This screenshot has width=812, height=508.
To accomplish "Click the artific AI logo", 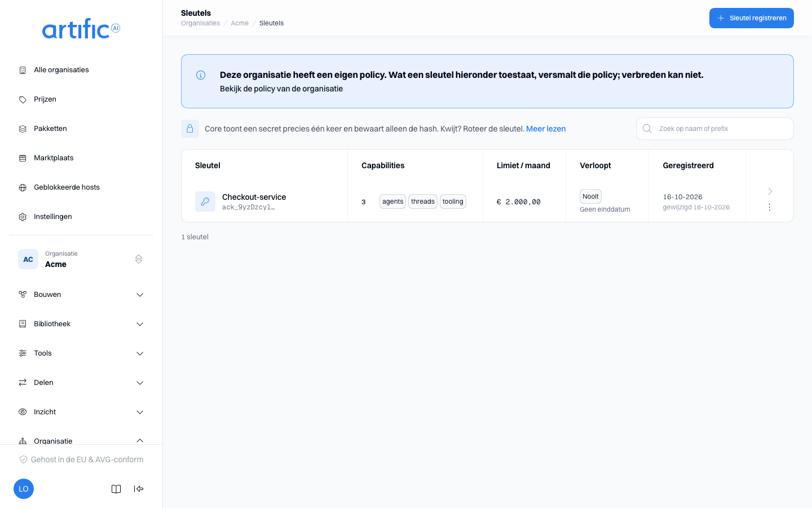I will click(81, 29).
